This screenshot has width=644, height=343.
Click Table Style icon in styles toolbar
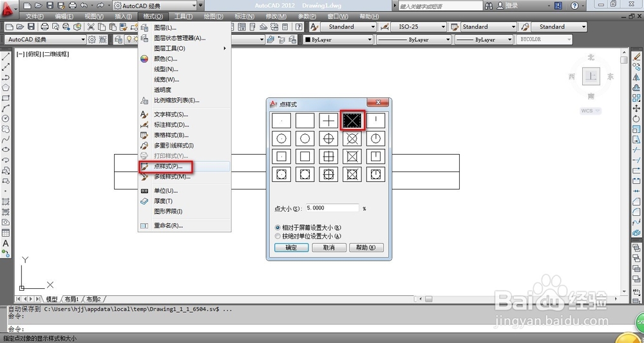(455, 27)
